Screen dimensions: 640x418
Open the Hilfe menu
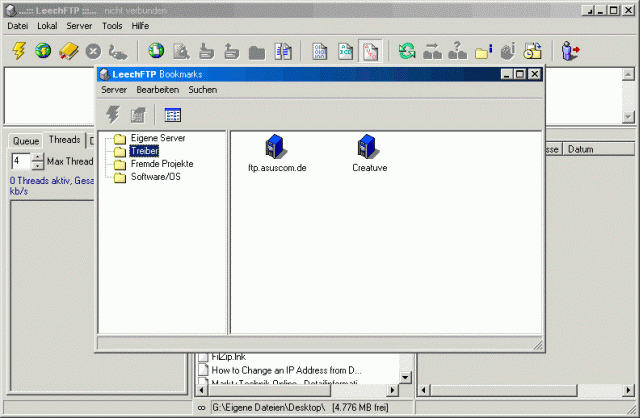point(140,26)
